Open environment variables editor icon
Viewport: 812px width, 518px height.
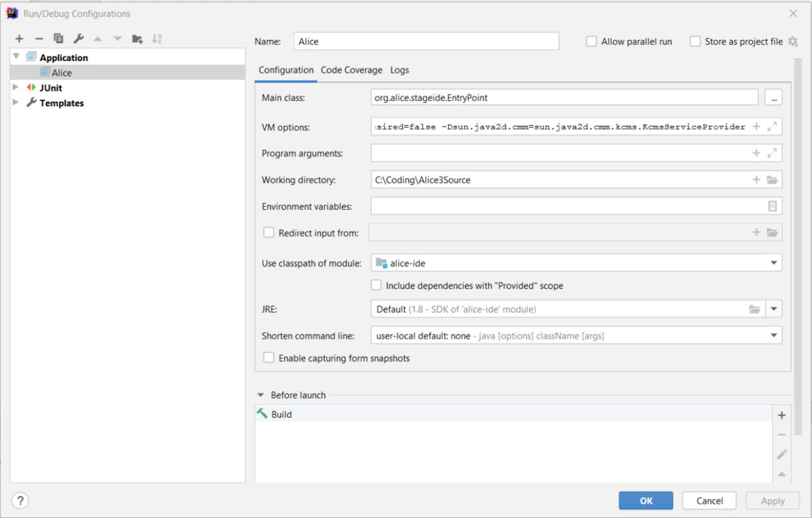click(772, 207)
